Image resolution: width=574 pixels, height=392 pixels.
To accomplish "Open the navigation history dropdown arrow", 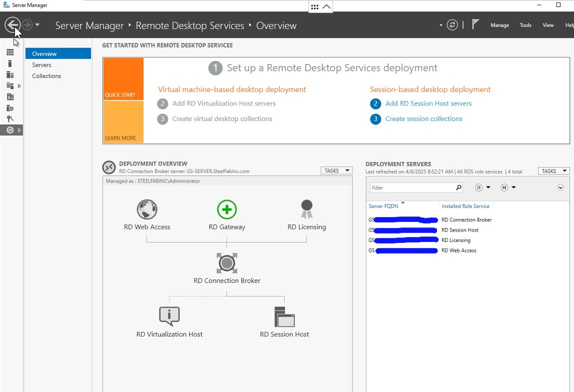I will (x=37, y=25).
